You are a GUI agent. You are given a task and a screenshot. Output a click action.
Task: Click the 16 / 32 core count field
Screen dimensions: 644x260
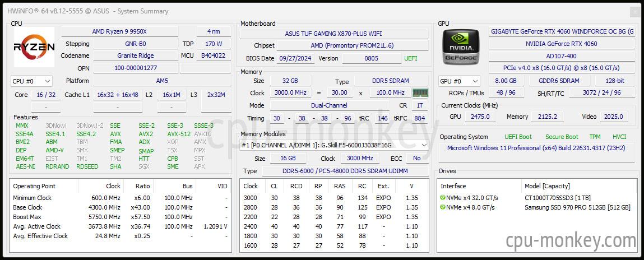(x=46, y=95)
